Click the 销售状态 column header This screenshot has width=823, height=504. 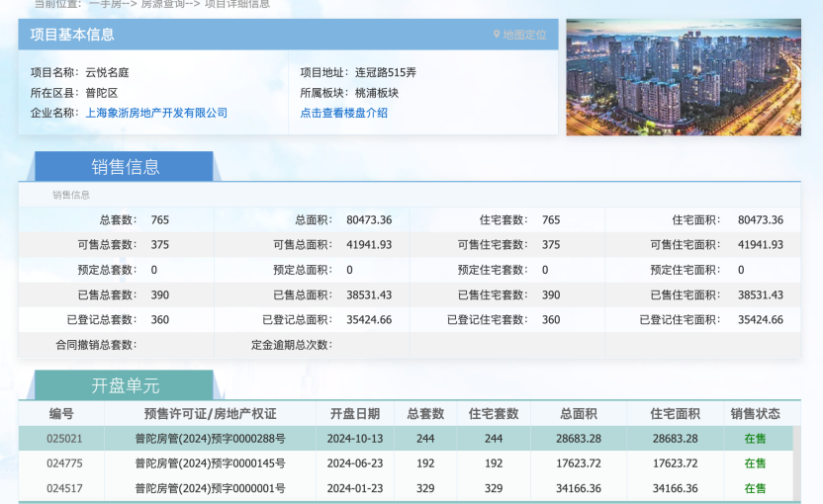[x=755, y=414]
